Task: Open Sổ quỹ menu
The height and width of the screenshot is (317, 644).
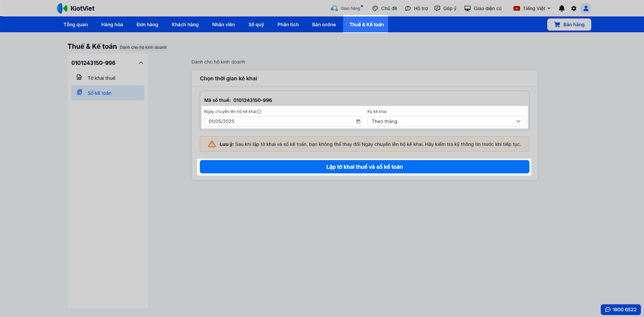Action: click(256, 25)
